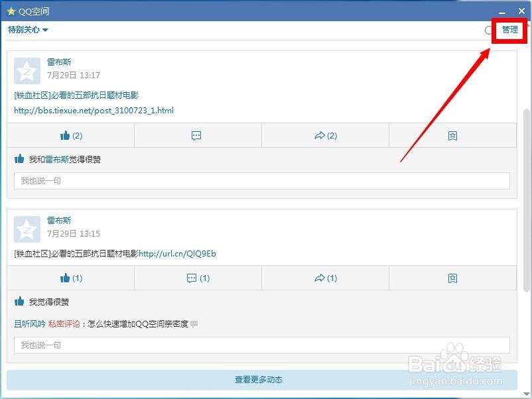Click the first post's avatar thumbnail

[27, 70]
